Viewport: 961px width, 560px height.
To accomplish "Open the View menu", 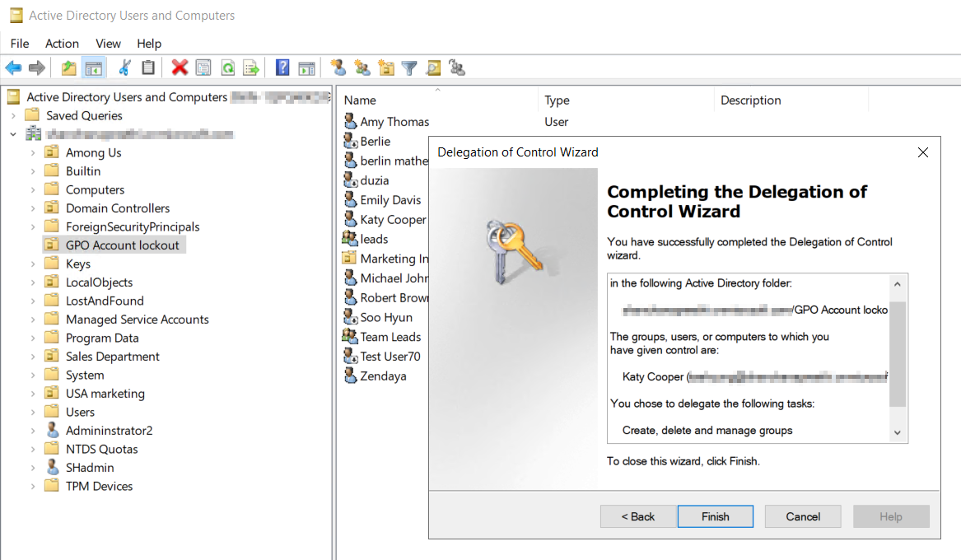I will [x=108, y=43].
